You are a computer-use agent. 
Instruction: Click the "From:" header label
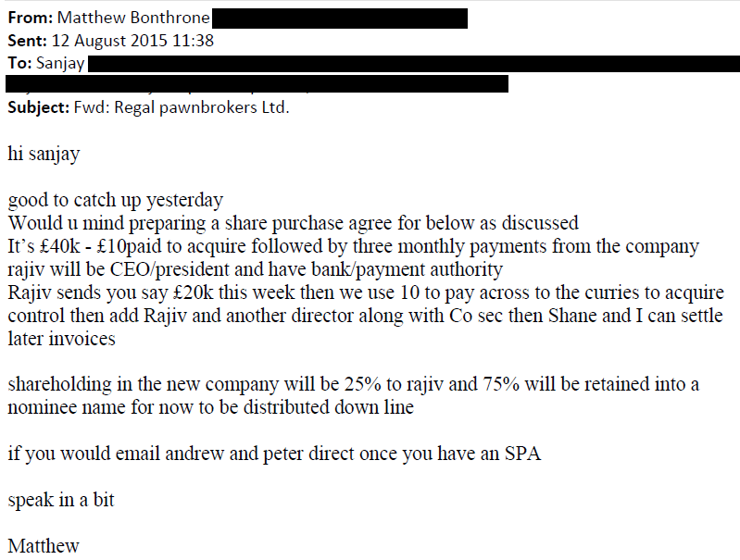(30, 18)
